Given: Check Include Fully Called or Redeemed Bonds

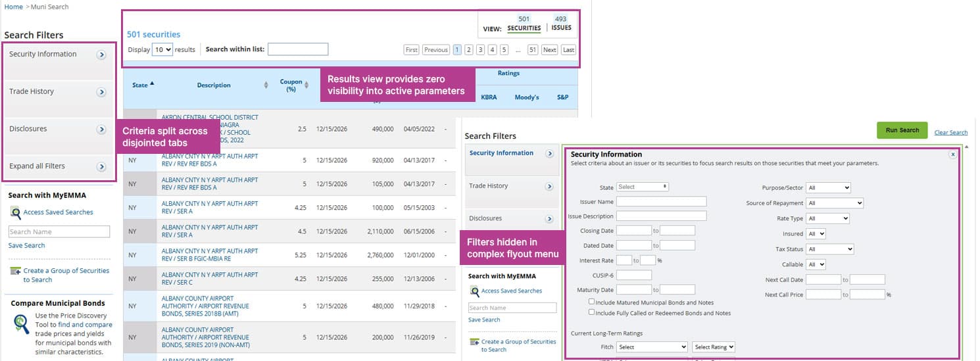Looking at the screenshot, I should click(592, 312).
